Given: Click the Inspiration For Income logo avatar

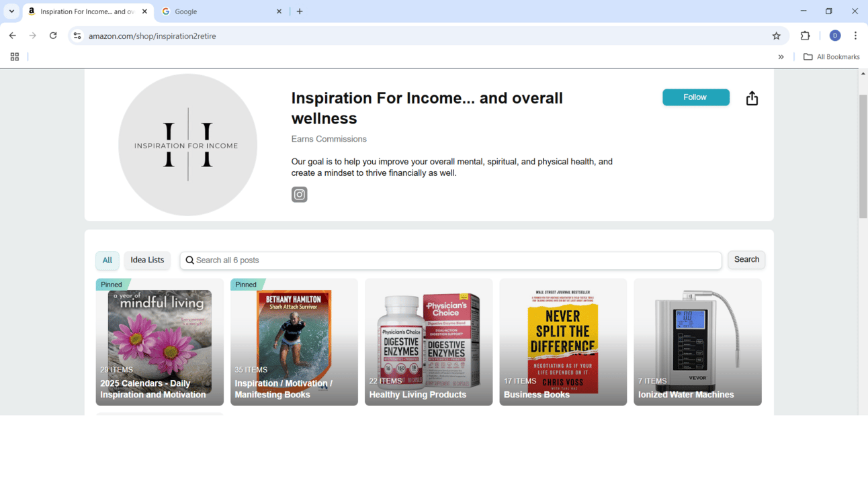Looking at the screenshot, I should (187, 145).
